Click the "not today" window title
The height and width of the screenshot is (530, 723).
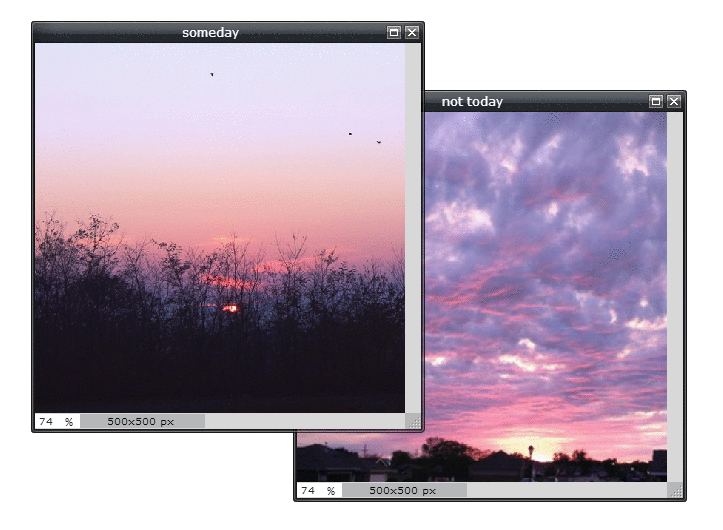pyautogui.click(x=472, y=101)
